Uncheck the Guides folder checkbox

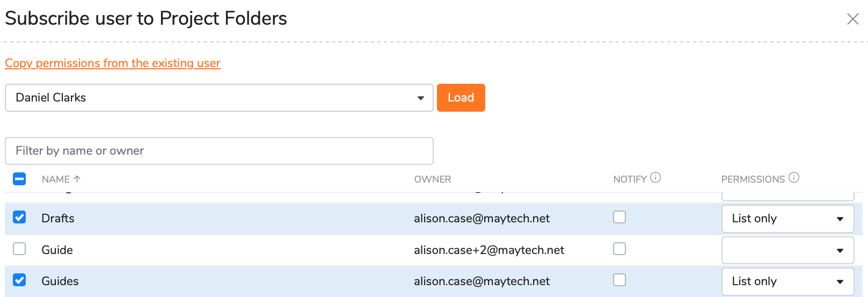pyautogui.click(x=19, y=280)
